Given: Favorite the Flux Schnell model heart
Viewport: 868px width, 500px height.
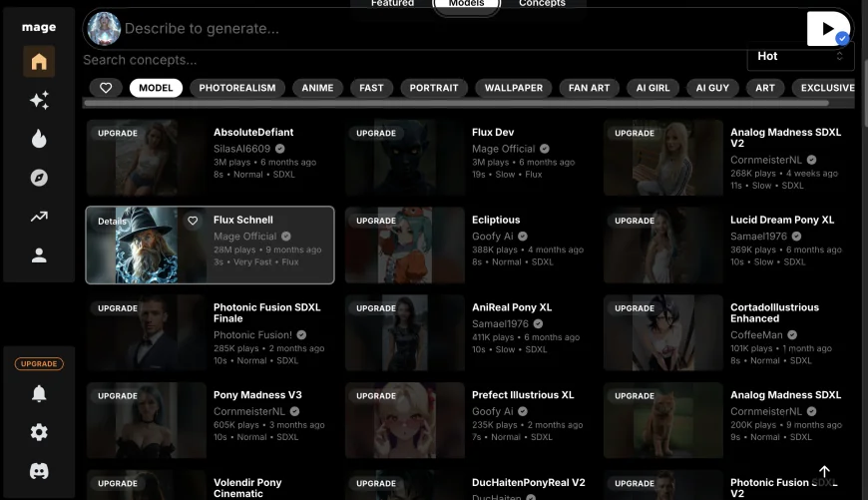Looking at the screenshot, I should point(193,221).
